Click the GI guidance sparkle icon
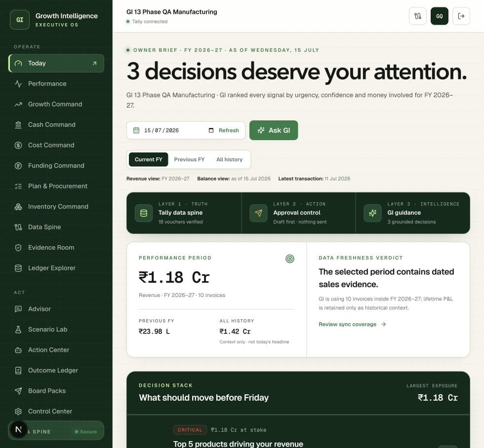The image size is (484, 448). pyautogui.click(x=372, y=213)
